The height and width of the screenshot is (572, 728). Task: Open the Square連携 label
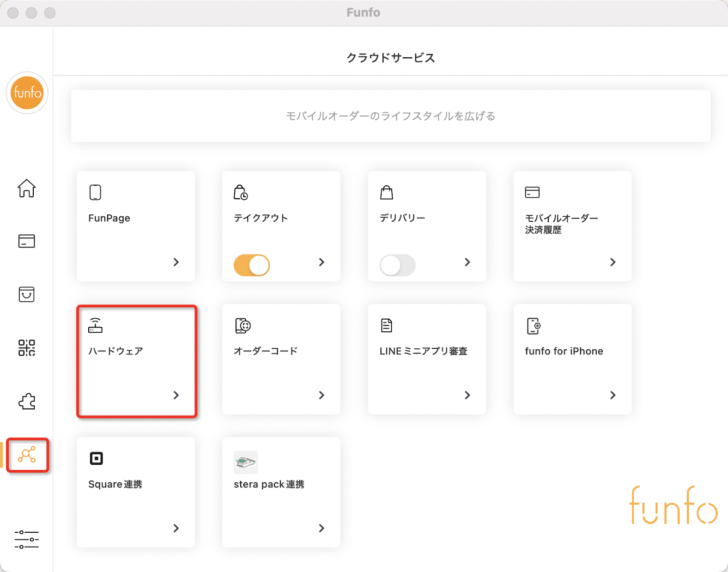(x=115, y=484)
